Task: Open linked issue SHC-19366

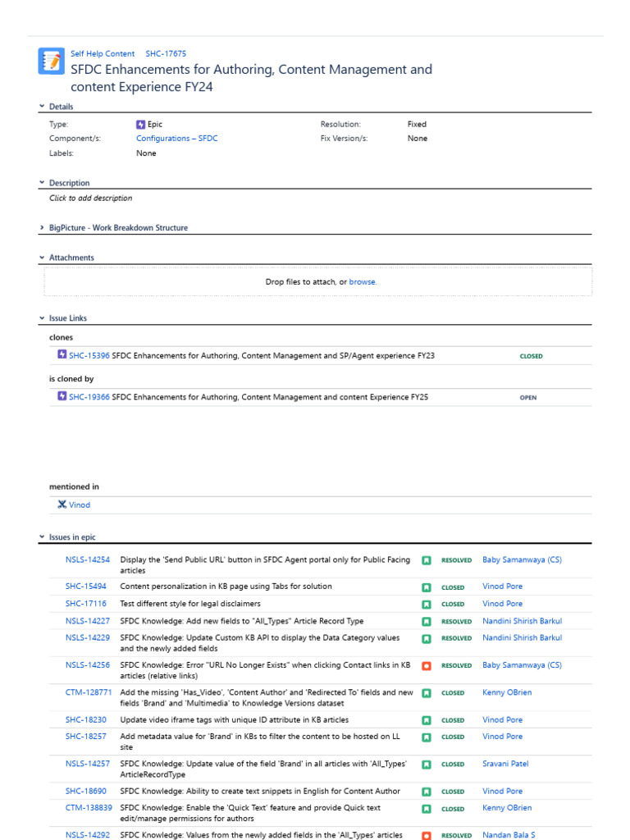Action: pos(89,397)
